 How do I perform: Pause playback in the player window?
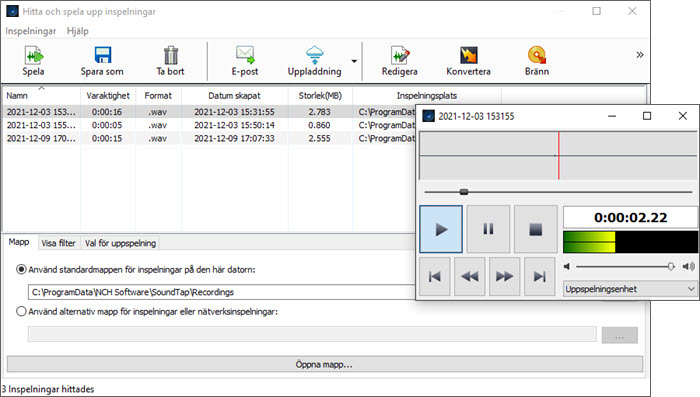click(x=488, y=229)
